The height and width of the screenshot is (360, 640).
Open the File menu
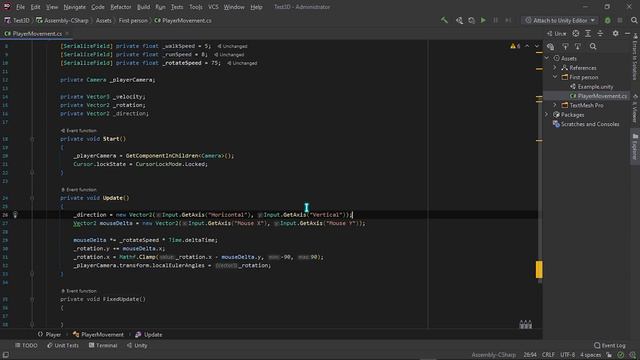point(20,7)
